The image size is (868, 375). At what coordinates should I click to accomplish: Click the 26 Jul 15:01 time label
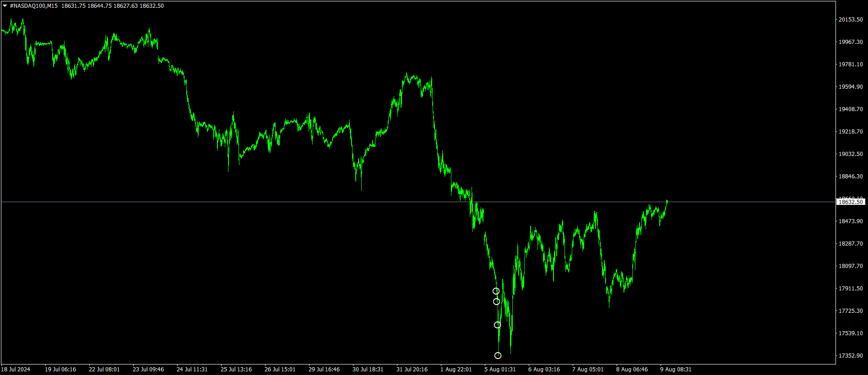pos(280,370)
